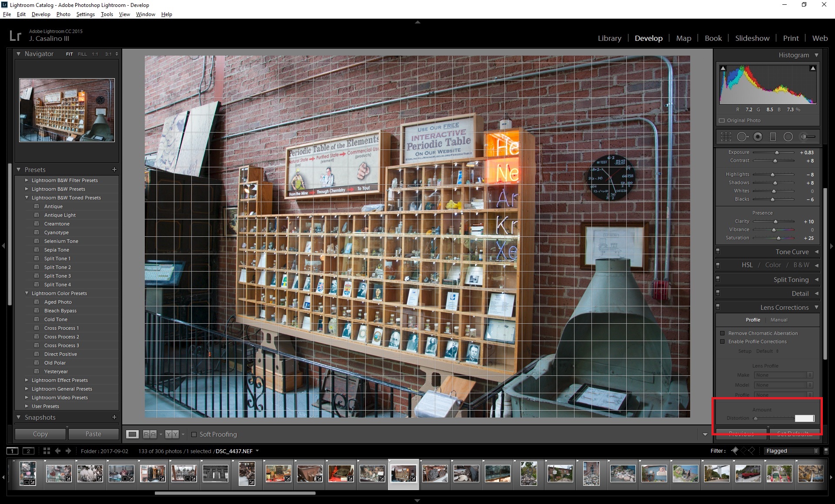Click the Previous button in develop module
Screen dimensions: 835x504
click(x=742, y=434)
